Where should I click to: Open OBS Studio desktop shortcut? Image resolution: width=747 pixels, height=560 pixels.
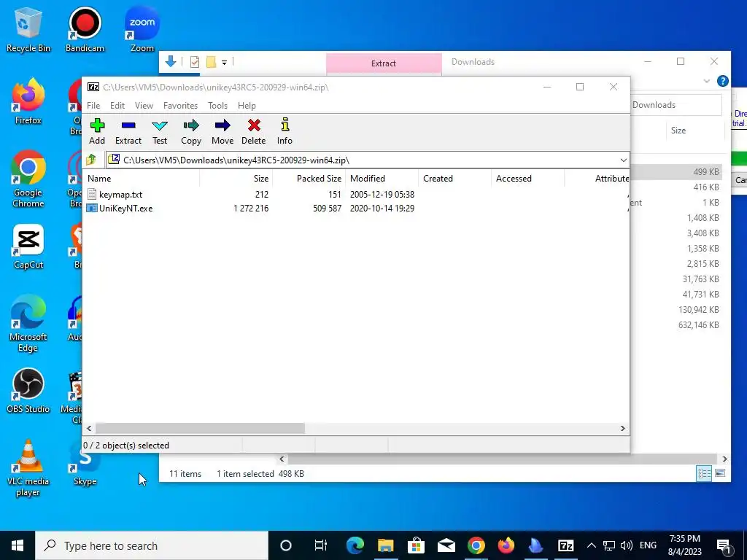click(28, 392)
